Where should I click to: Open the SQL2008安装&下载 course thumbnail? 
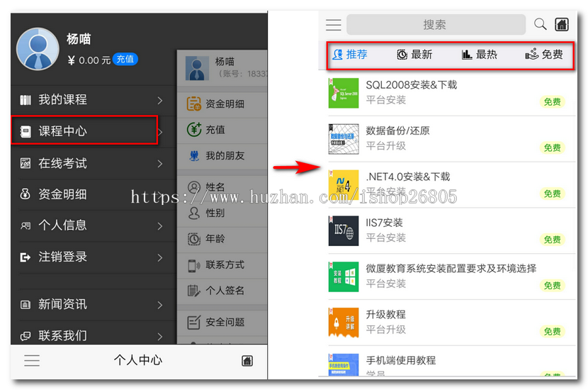(344, 93)
